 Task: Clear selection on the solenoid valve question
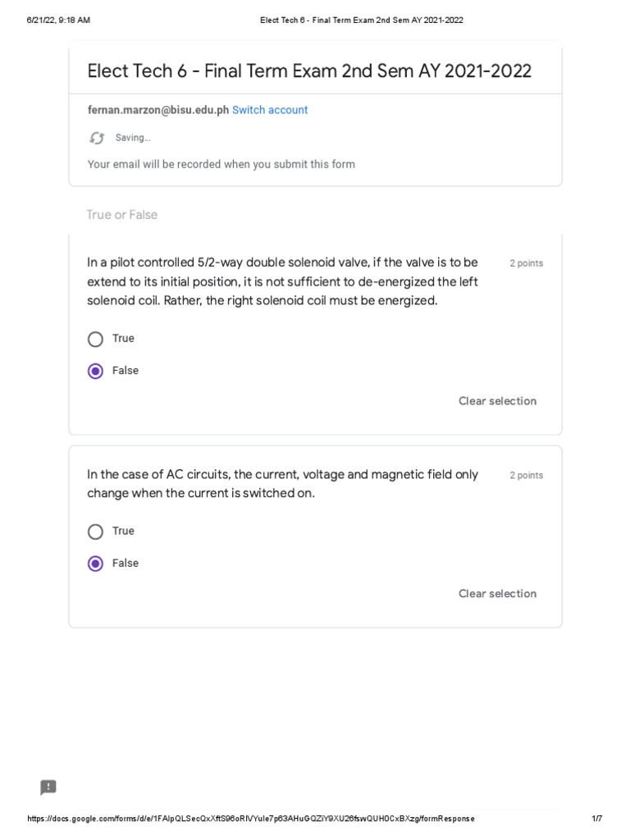point(497,400)
